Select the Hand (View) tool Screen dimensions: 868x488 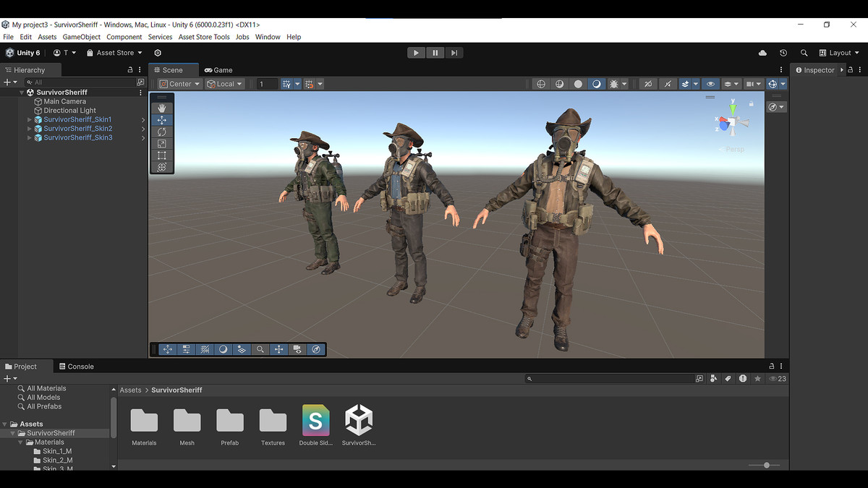[x=162, y=108]
